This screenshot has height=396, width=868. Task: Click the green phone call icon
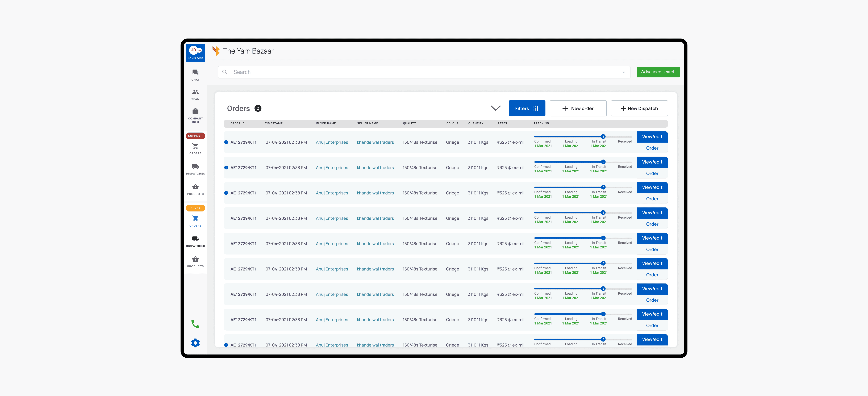195,324
